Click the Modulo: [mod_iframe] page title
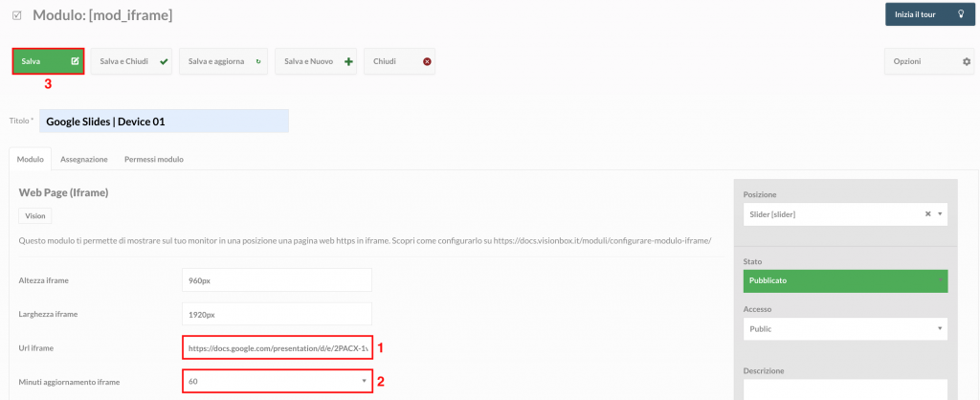 click(102, 15)
